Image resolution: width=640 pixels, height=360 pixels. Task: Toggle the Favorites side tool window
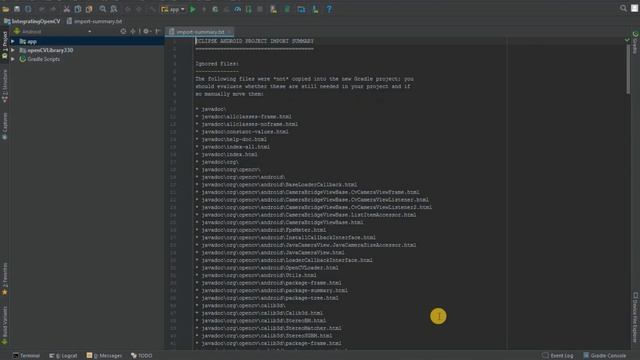pos(4,279)
